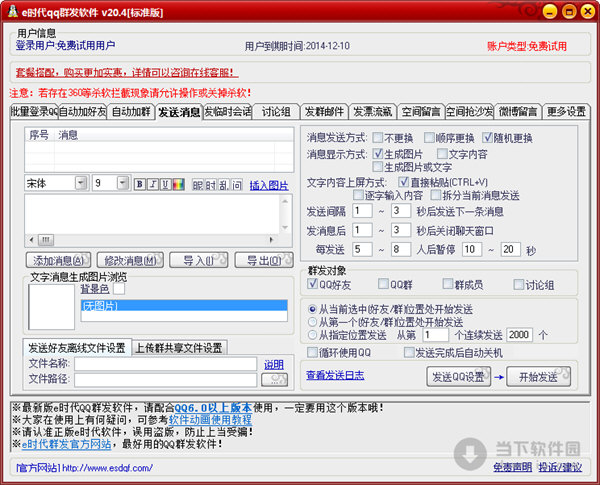Click the 问 greeting variable button
Viewport: 600px width, 485px height.
tap(236, 185)
